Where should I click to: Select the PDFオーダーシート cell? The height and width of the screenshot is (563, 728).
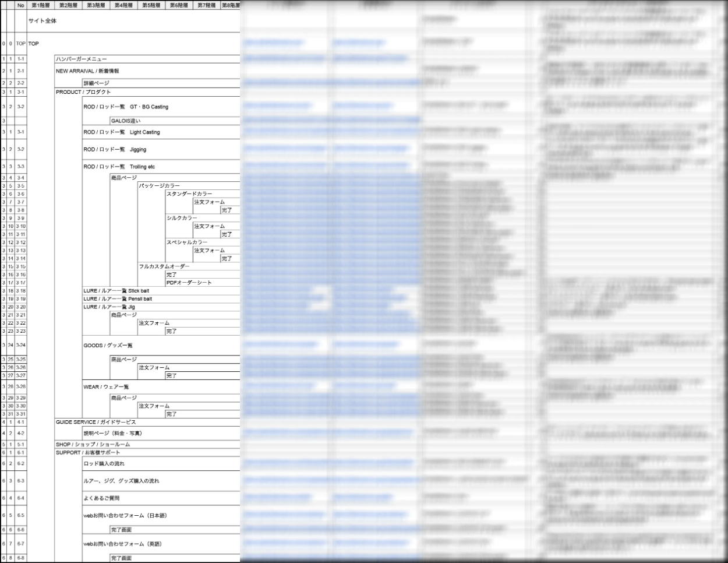(x=203, y=283)
